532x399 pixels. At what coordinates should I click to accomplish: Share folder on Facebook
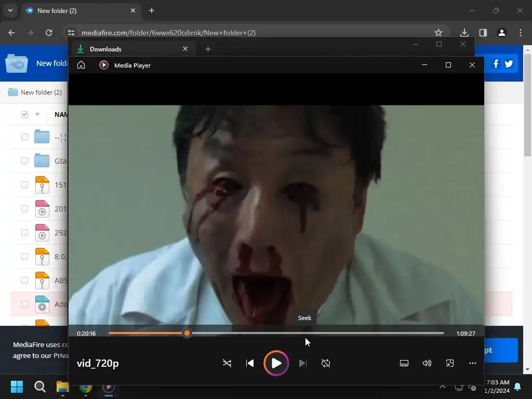[x=496, y=63]
